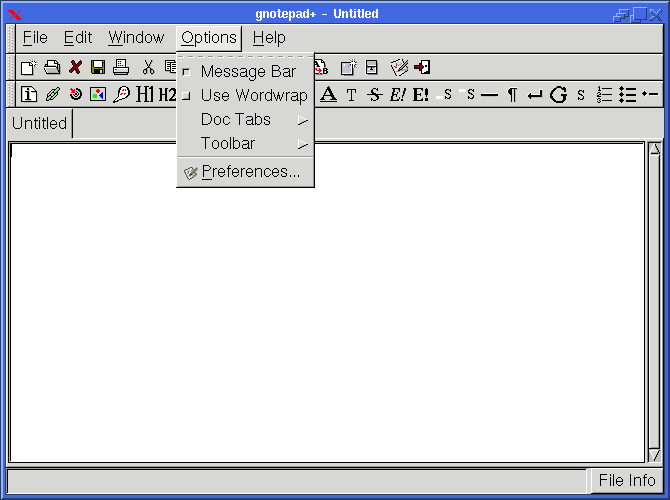
Task: Click the Subscript S icon
Action: click(444, 94)
